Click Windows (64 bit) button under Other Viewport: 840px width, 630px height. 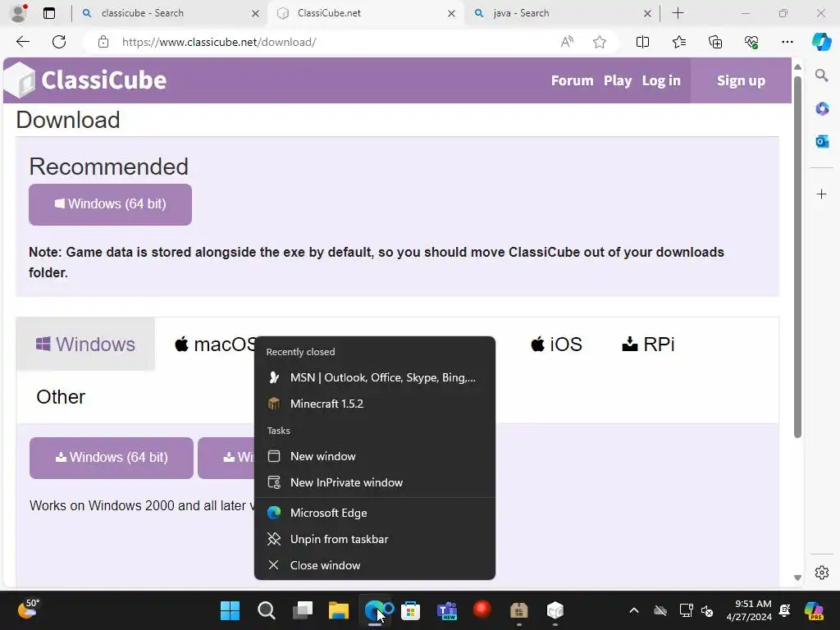[112, 458]
